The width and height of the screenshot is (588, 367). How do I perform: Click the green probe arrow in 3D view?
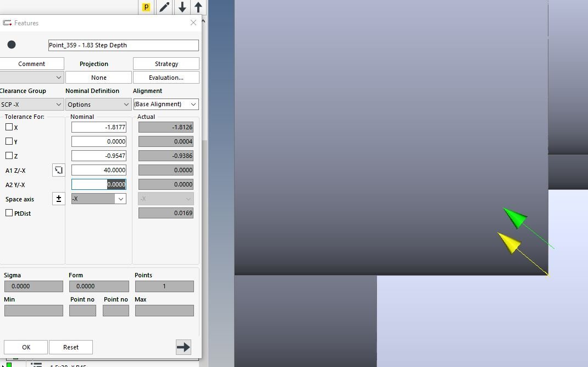tap(515, 217)
